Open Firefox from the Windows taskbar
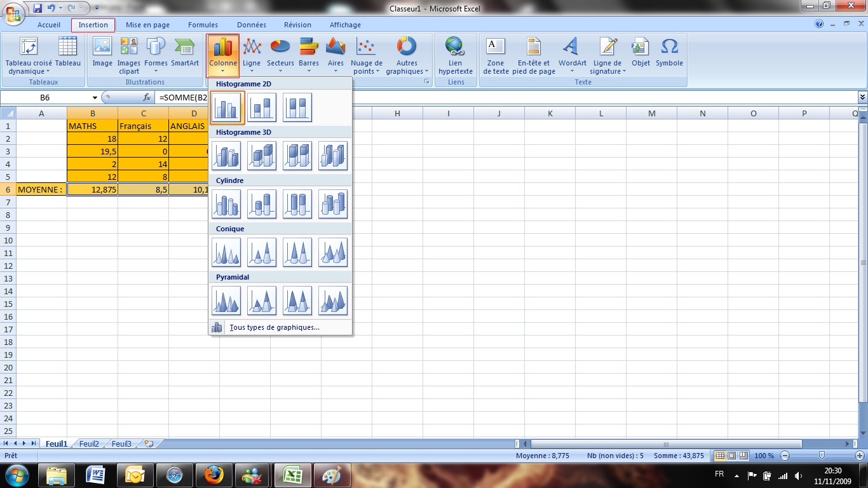868x488 pixels. click(x=214, y=475)
